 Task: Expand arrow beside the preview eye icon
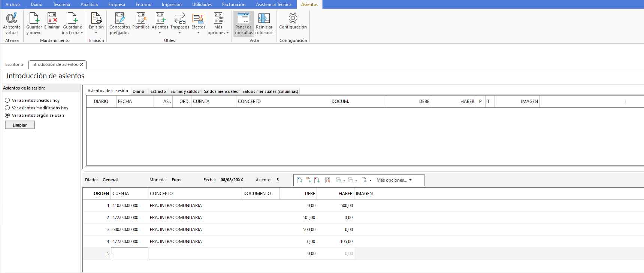tap(370, 180)
